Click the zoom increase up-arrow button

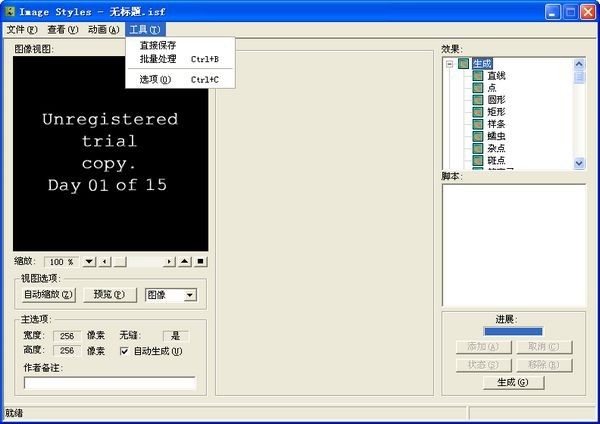tap(185, 262)
